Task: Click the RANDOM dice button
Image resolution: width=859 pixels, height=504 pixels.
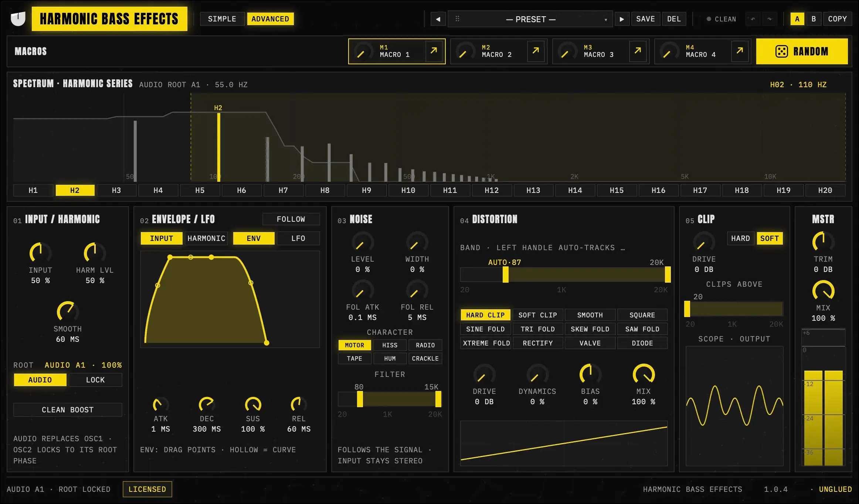Action: [x=802, y=51]
